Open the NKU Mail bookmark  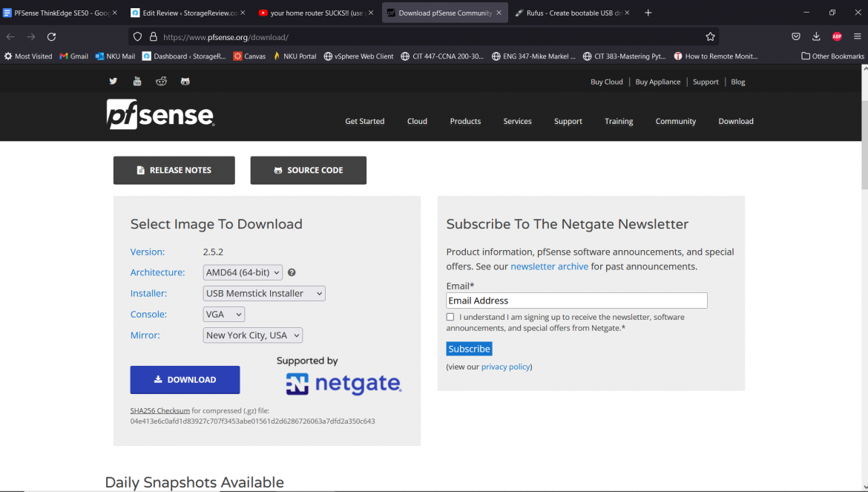coord(115,56)
